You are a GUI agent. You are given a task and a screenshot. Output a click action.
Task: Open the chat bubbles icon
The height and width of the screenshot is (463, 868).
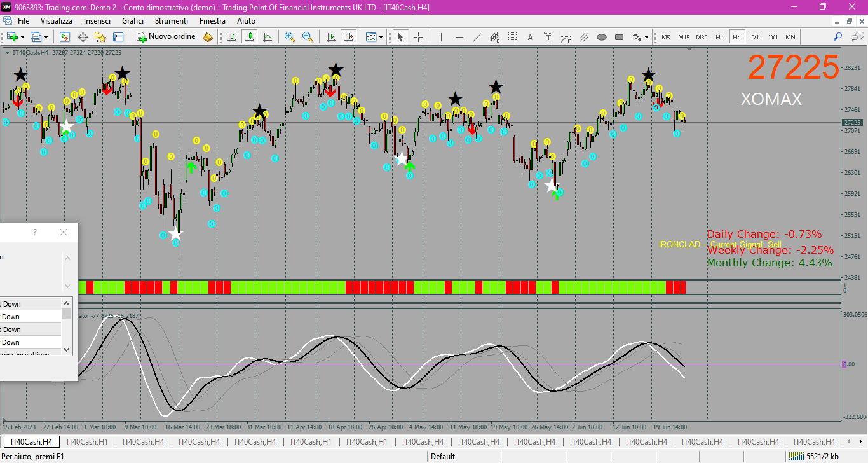(857, 37)
